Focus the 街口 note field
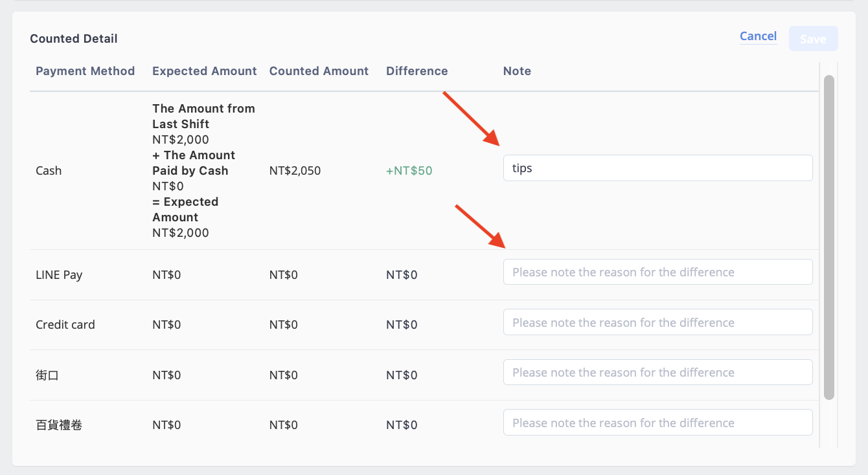This screenshot has width=868, height=475. pos(657,372)
